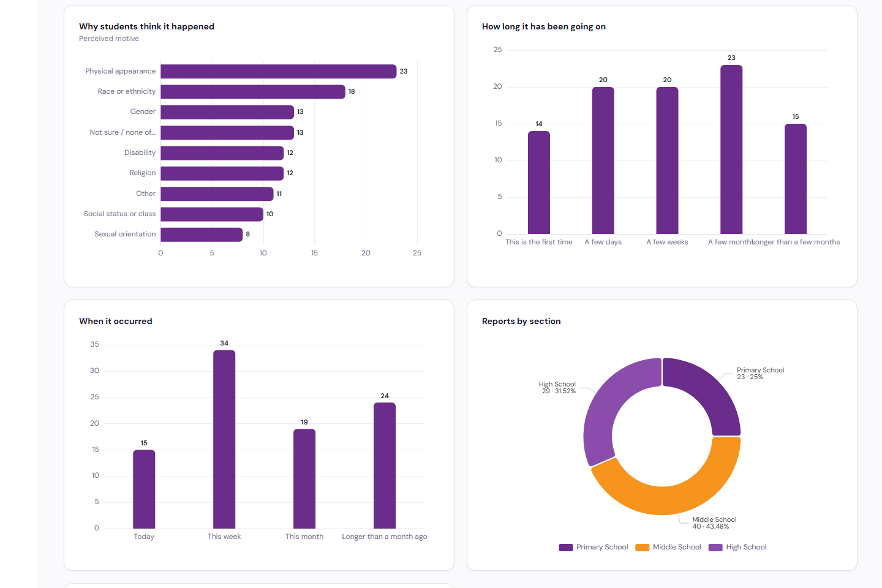882x588 pixels.
Task: Select the Social status or class bar
Action: point(212,214)
